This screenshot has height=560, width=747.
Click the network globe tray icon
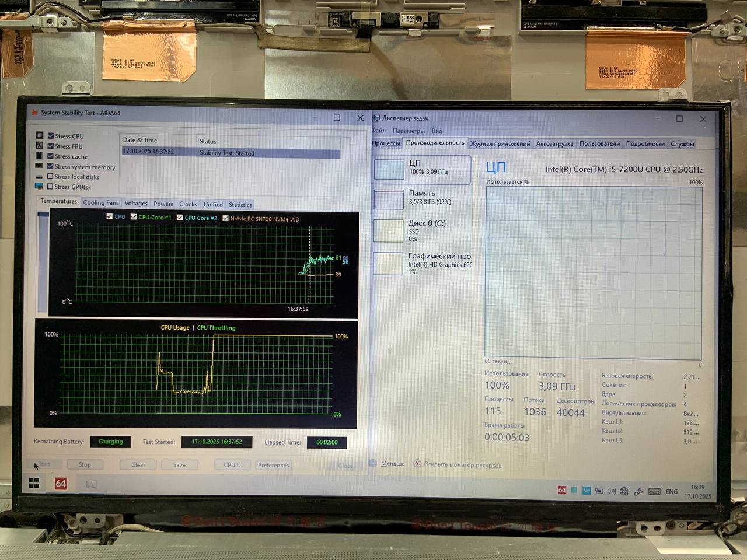[624, 491]
